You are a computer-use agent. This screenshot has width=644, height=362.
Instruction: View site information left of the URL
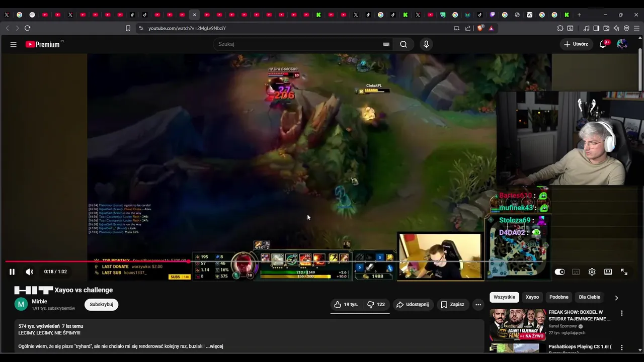141,28
